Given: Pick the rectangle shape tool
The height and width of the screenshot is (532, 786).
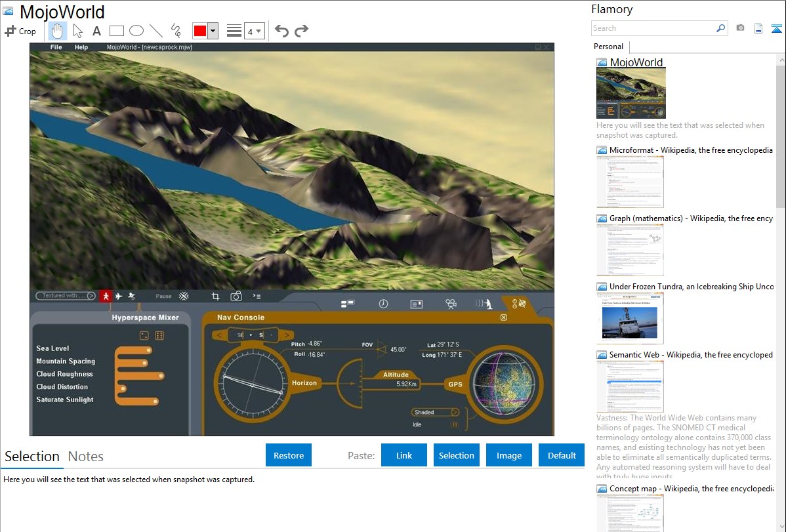Looking at the screenshot, I should 116,31.
